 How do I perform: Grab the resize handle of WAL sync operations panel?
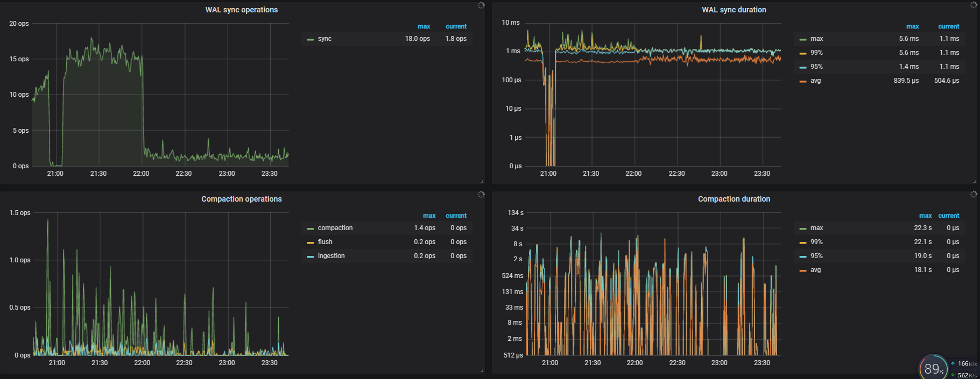pos(482,181)
